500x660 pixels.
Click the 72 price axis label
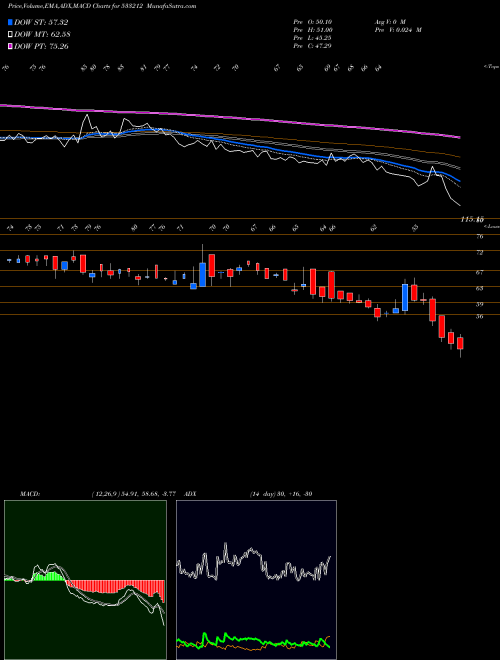(x=479, y=253)
